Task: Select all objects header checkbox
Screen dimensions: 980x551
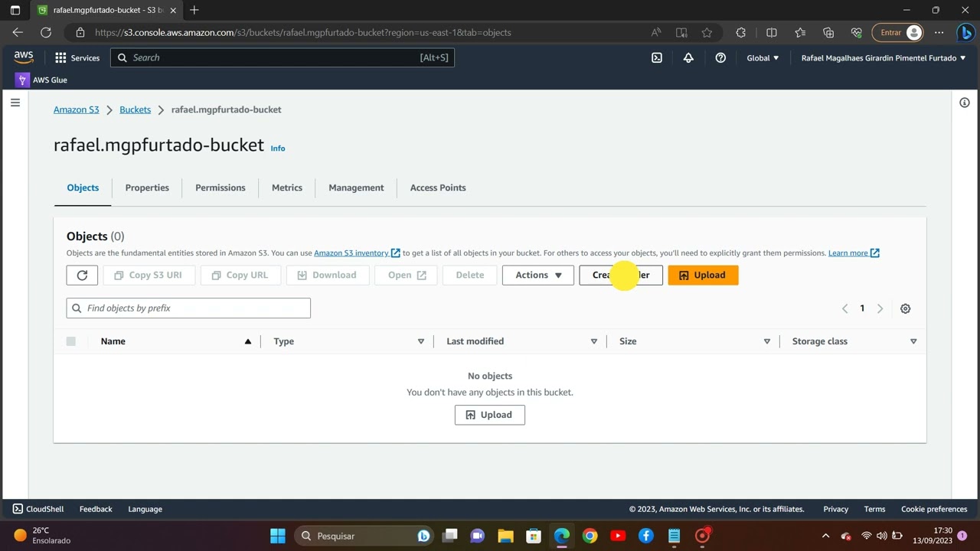Action: [71, 341]
